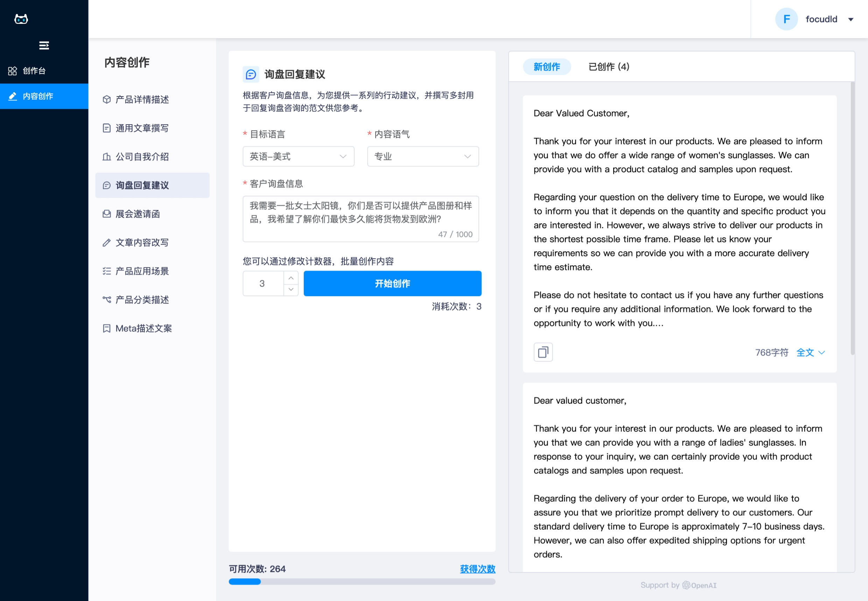Open 文章内容改写 pencil item

[x=142, y=243]
